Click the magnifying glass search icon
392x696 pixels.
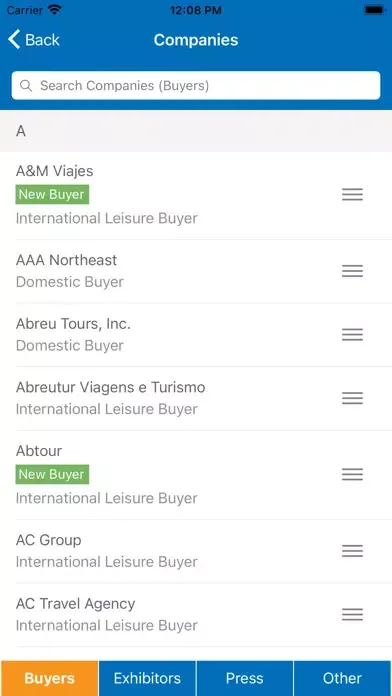click(26, 86)
